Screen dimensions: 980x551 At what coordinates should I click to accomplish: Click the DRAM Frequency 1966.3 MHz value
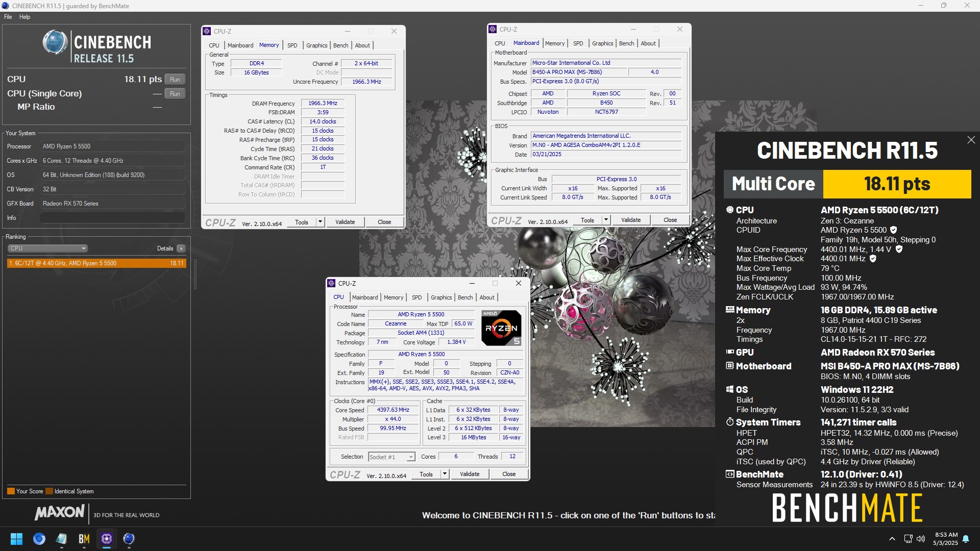[323, 103]
